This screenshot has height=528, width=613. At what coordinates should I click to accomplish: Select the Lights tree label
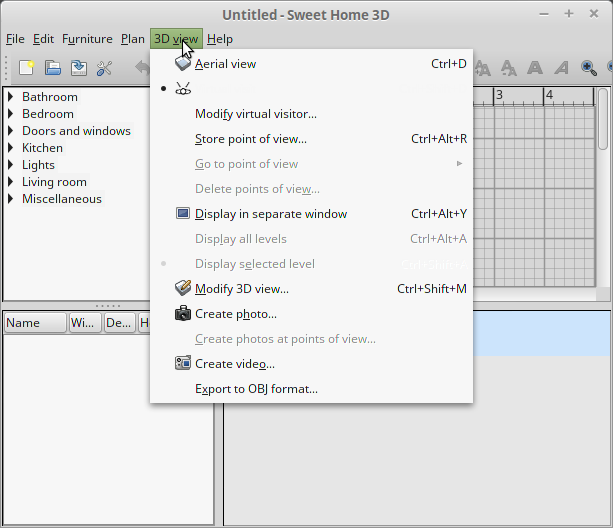coord(38,165)
